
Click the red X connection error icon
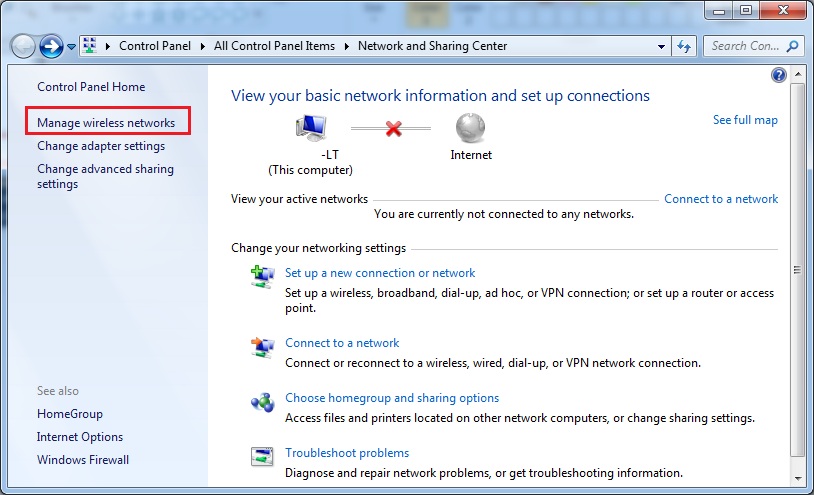tap(394, 128)
